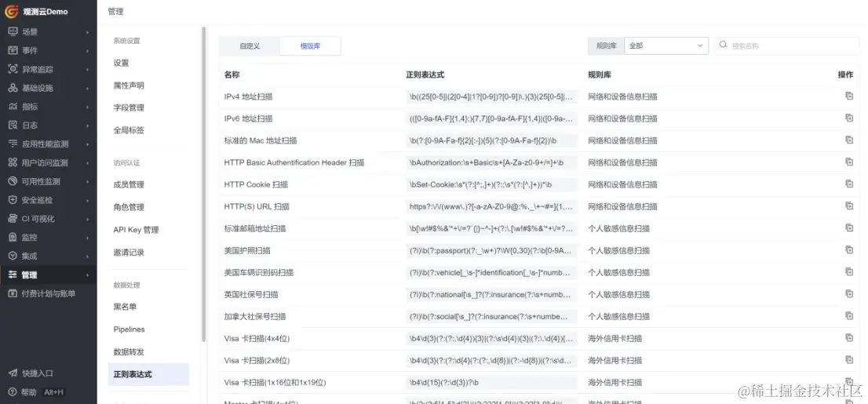Expand the 集成 submenu arrow
The image size is (868, 404).
point(87,257)
